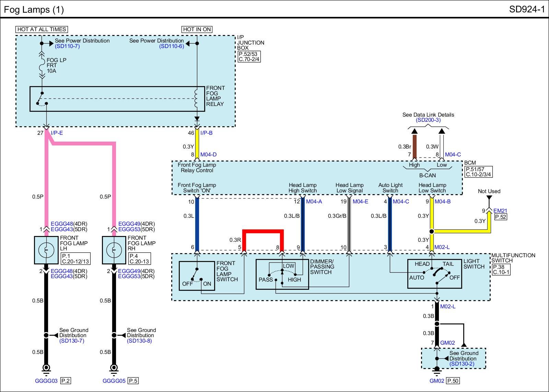Screen dimensions: 549x392
Task: Click the FOG LP FRT 10A fuse symbol
Action: tap(42, 65)
